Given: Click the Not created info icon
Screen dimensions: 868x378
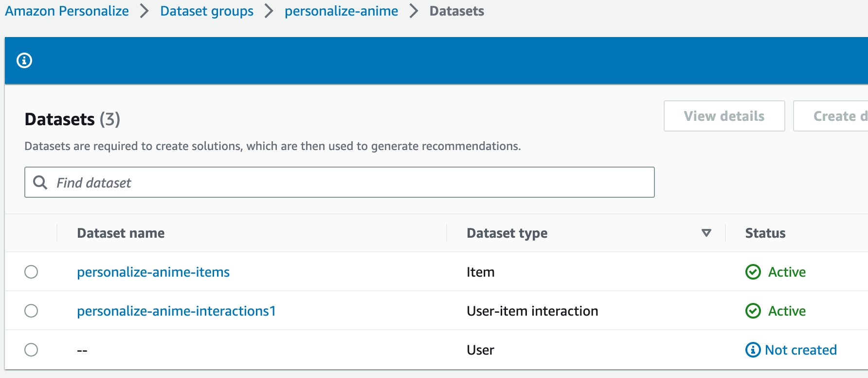Looking at the screenshot, I should tap(753, 350).
